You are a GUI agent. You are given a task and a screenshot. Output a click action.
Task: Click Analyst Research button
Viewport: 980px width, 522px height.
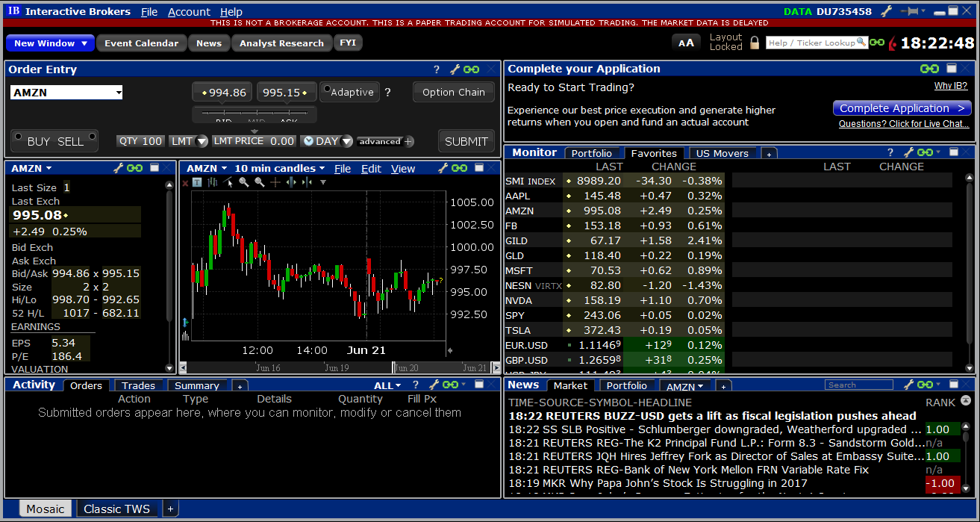point(281,43)
